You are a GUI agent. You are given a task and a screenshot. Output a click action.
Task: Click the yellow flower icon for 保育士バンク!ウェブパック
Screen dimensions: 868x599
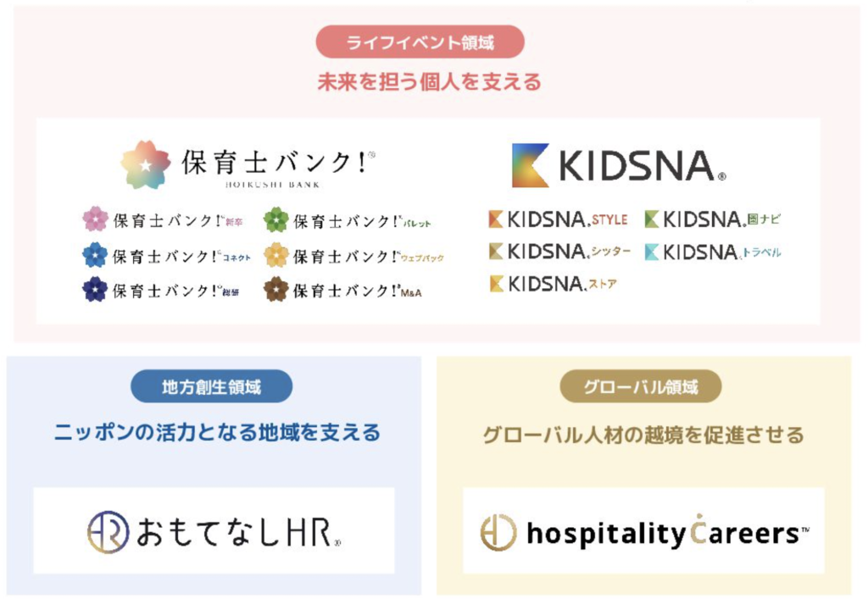tap(276, 255)
